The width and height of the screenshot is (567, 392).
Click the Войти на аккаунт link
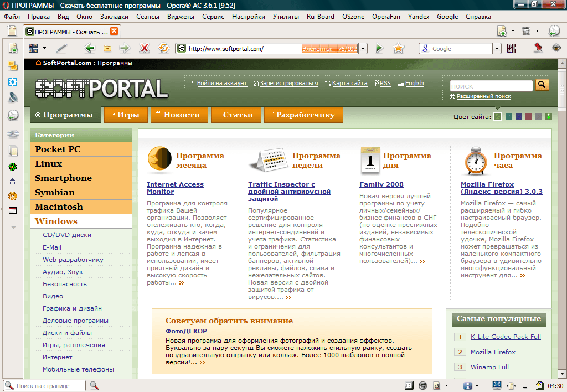tap(221, 83)
